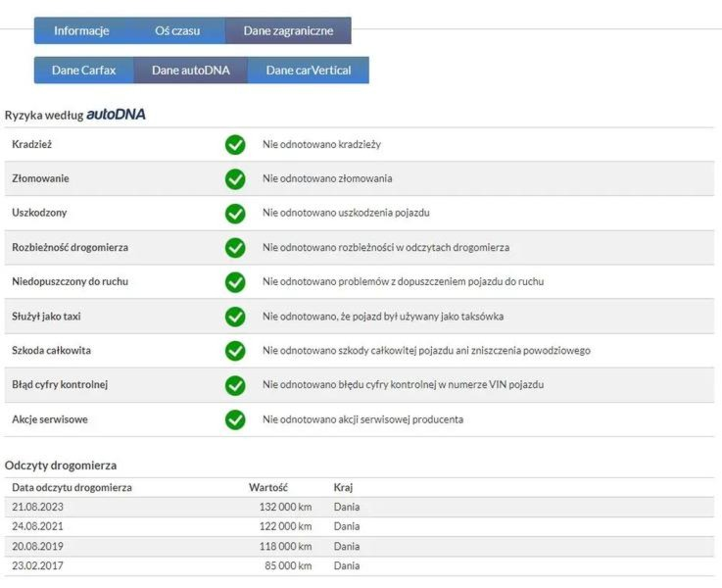Click Szkoda całkowita green check icon
Screen dimensions: 722x588
pyautogui.click(x=235, y=351)
